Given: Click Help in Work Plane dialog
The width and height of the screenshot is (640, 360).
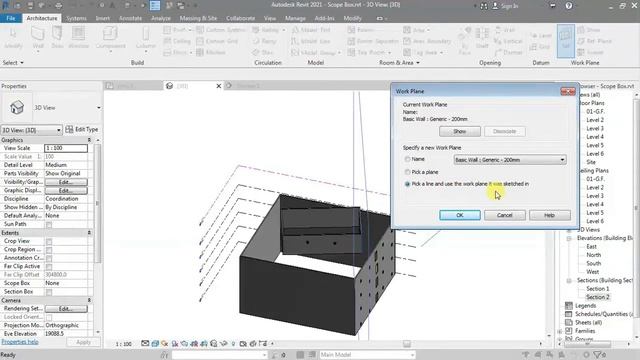Looking at the screenshot, I should tap(549, 215).
